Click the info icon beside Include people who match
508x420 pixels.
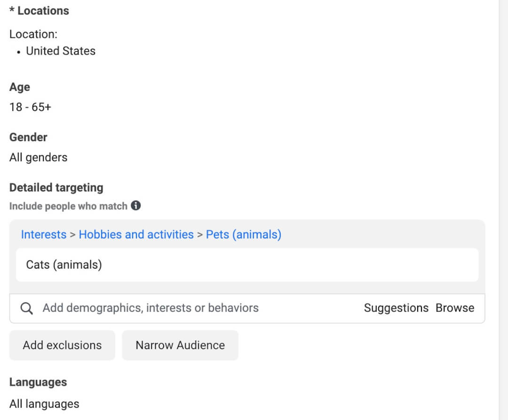pyautogui.click(x=135, y=206)
